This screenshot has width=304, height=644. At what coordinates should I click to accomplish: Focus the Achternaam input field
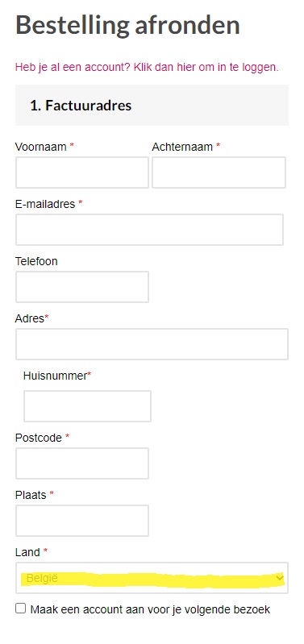219,172
